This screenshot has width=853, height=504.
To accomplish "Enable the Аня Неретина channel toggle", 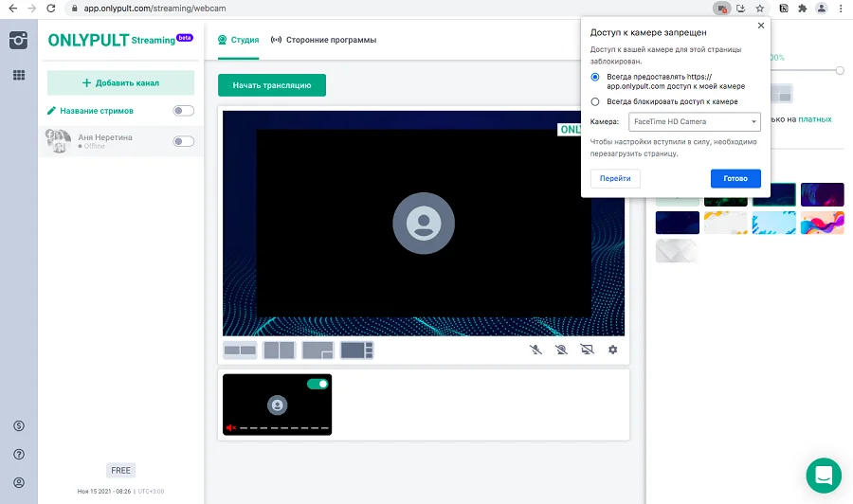I will [183, 141].
